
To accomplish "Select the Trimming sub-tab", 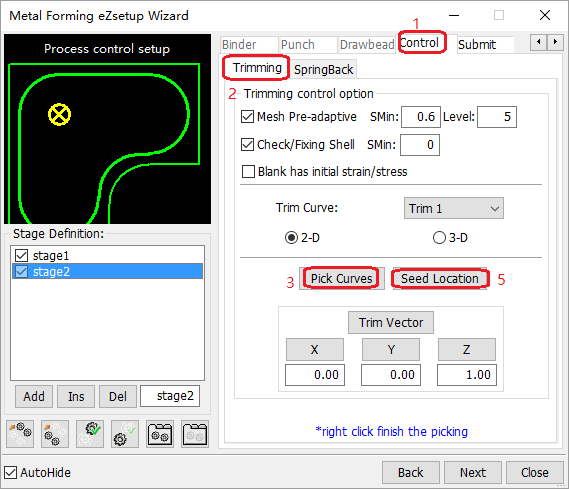I will tap(257, 68).
